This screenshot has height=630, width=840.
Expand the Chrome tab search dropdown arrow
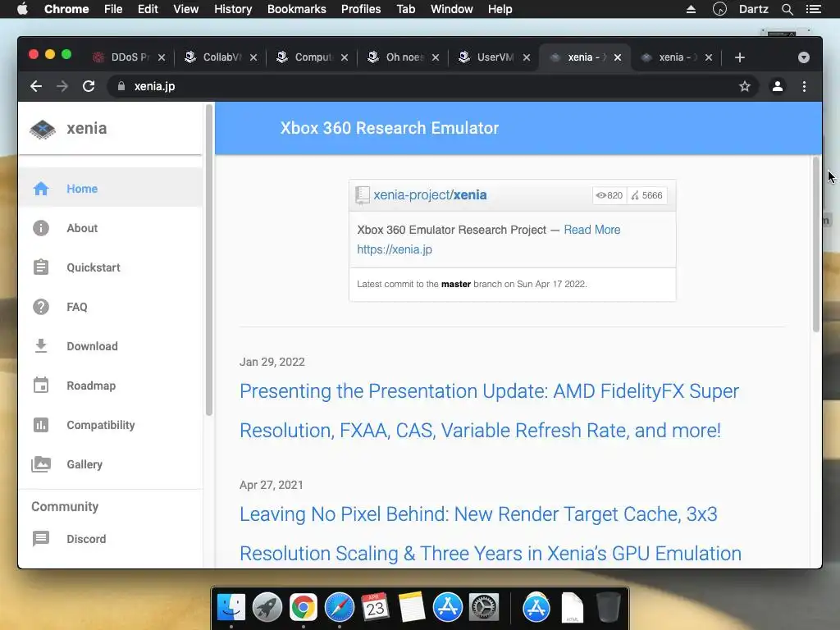coord(804,57)
